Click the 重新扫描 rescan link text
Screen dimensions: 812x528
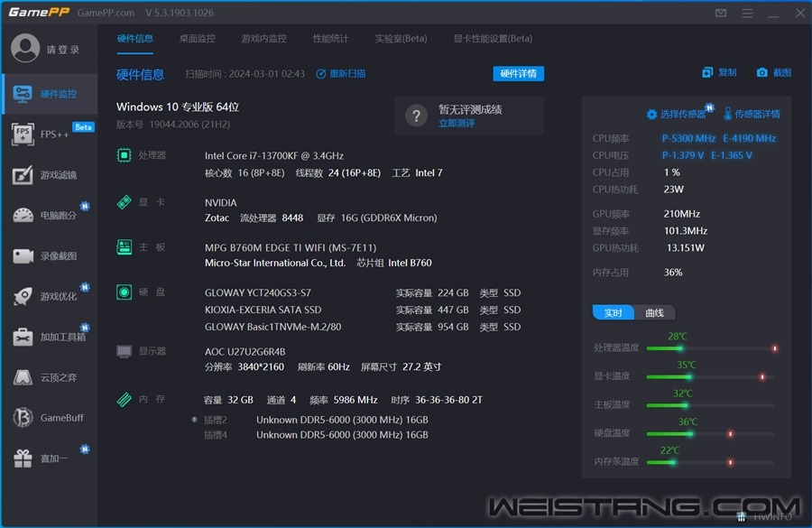(x=347, y=74)
